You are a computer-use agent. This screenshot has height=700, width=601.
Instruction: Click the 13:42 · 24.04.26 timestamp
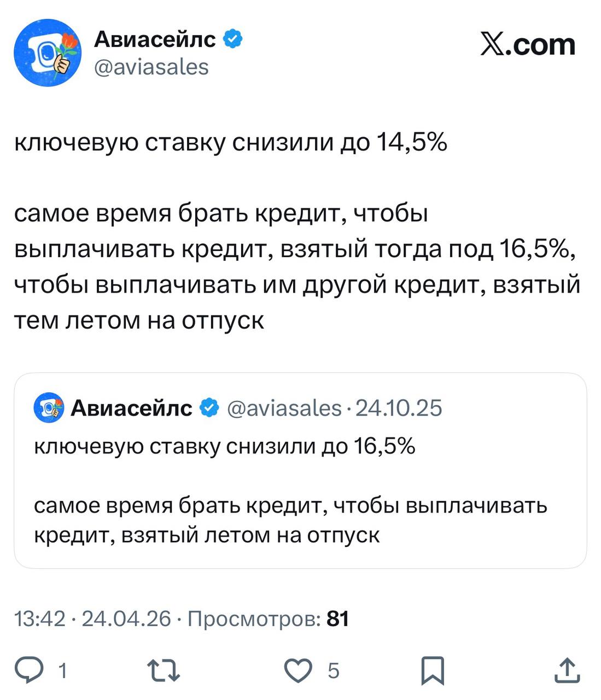pyautogui.click(x=92, y=619)
